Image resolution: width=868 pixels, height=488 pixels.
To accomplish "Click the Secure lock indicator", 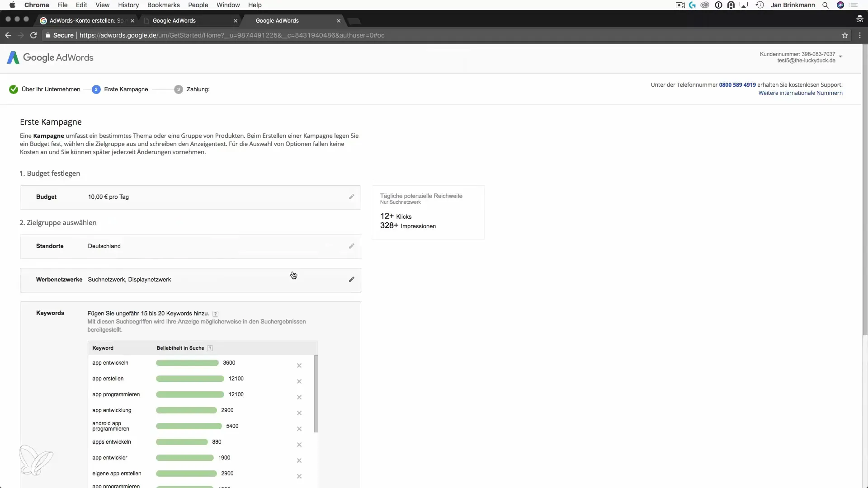I will tap(59, 35).
